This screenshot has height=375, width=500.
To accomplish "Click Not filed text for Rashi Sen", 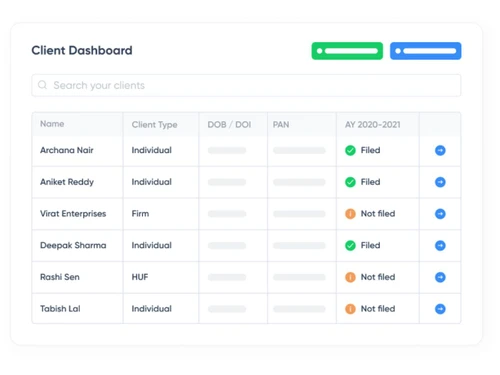I will click(378, 277).
